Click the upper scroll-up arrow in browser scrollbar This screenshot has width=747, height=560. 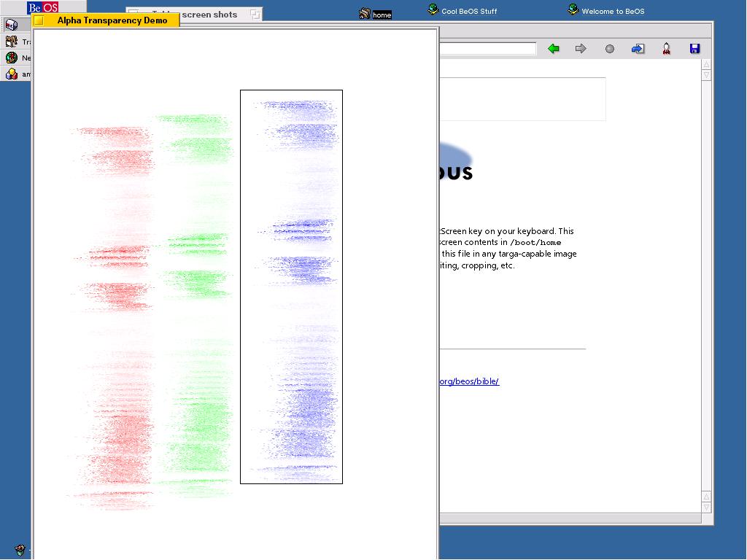pos(706,64)
